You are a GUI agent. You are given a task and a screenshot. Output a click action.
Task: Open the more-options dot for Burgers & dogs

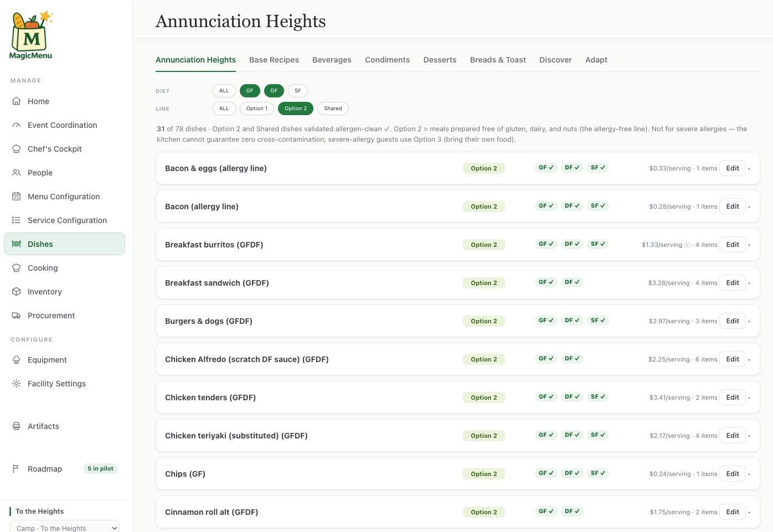pyautogui.click(x=750, y=321)
